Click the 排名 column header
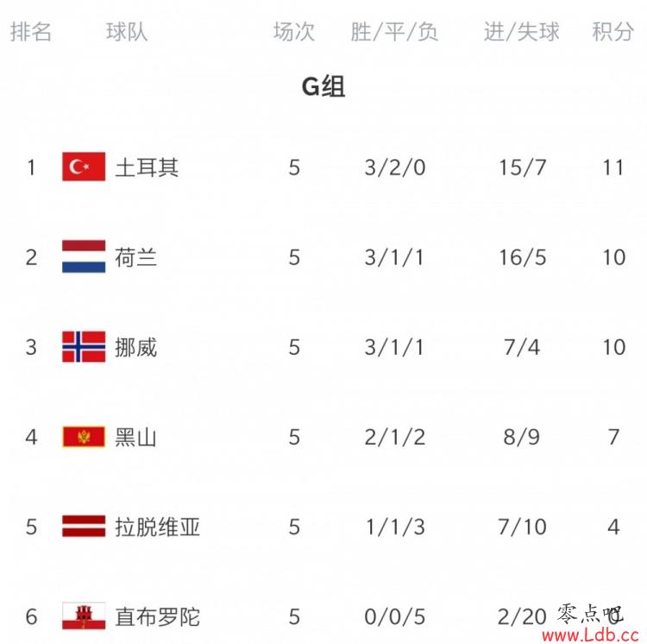The image size is (647, 644). (x=31, y=32)
